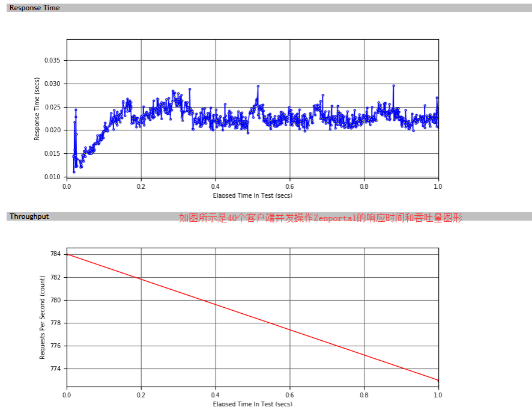This screenshot has width=532, height=416.
Task: Click the 778 tick on Throughput chart
Action: coord(56,323)
